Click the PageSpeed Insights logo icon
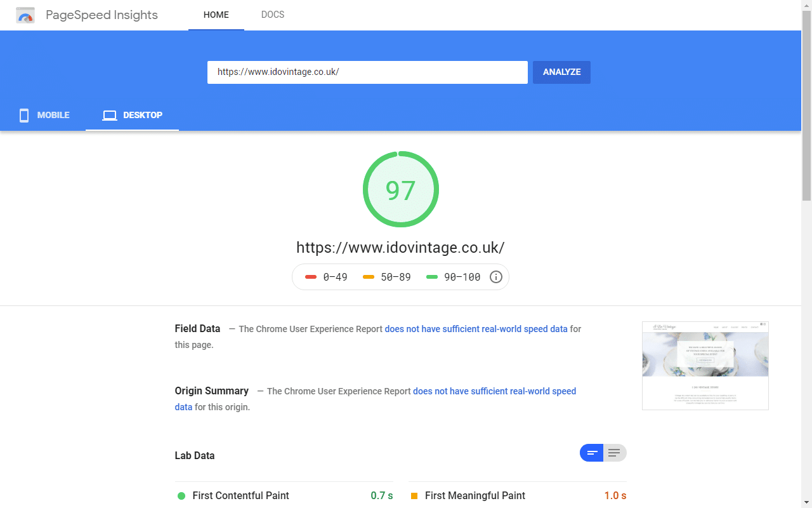Viewport: 812px width, 508px height. pos(25,15)
